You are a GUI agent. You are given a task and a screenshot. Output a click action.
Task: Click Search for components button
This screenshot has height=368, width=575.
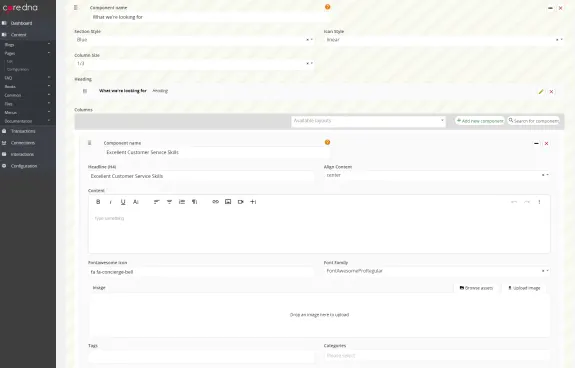point(534,121)
